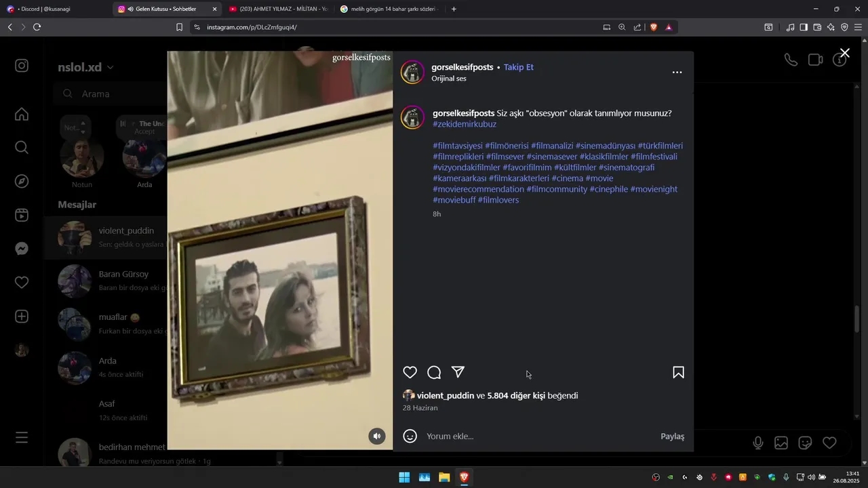868x488 pixels.
Task: Close the Gelen Kutusu Instagram tab
Action: click(x=215, y=9)
